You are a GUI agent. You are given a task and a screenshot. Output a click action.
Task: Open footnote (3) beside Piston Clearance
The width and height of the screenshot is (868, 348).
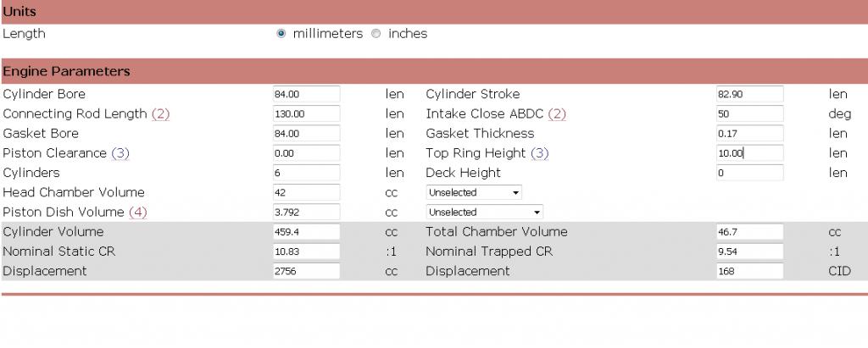point(120,153)
